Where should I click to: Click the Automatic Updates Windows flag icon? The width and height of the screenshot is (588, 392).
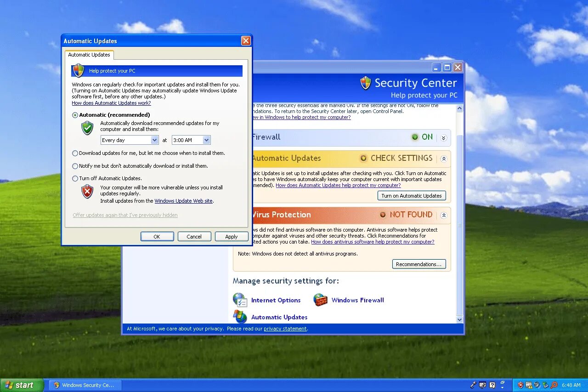240,317
